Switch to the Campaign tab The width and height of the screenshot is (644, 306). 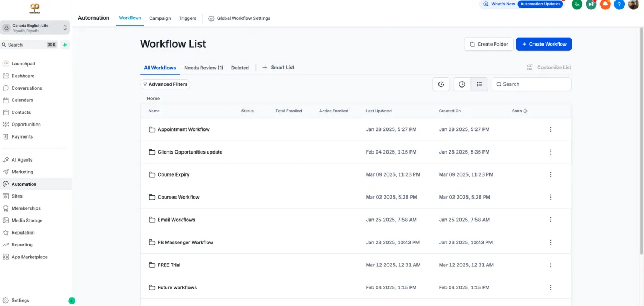(x=160, y=18)
